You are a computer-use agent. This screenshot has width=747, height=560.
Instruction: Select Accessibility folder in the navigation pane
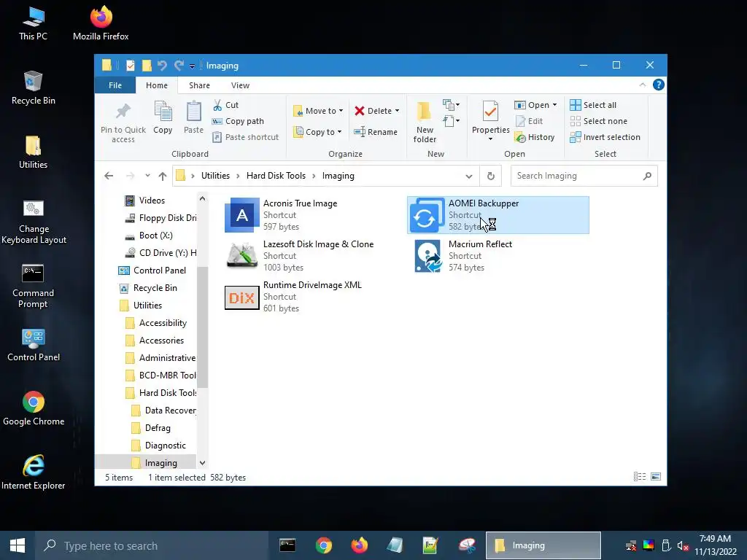pyautogui.click(x=163, y=323)
